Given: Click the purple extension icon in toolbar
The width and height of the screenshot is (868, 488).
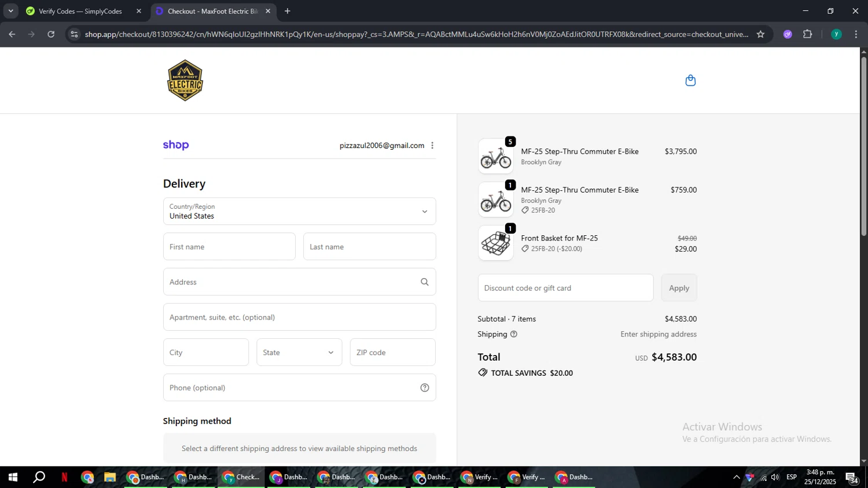Looking at the screenshot, I should tap(788, 34).
